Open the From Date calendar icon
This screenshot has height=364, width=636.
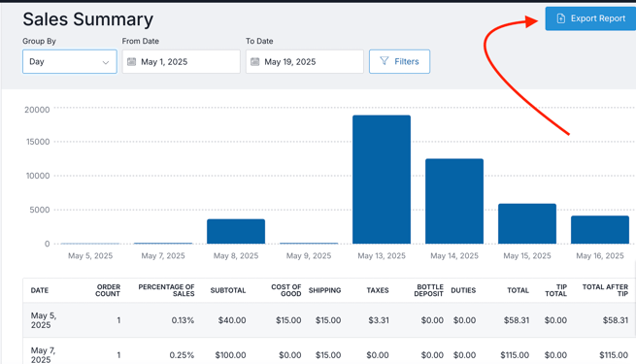pos(132,61)
